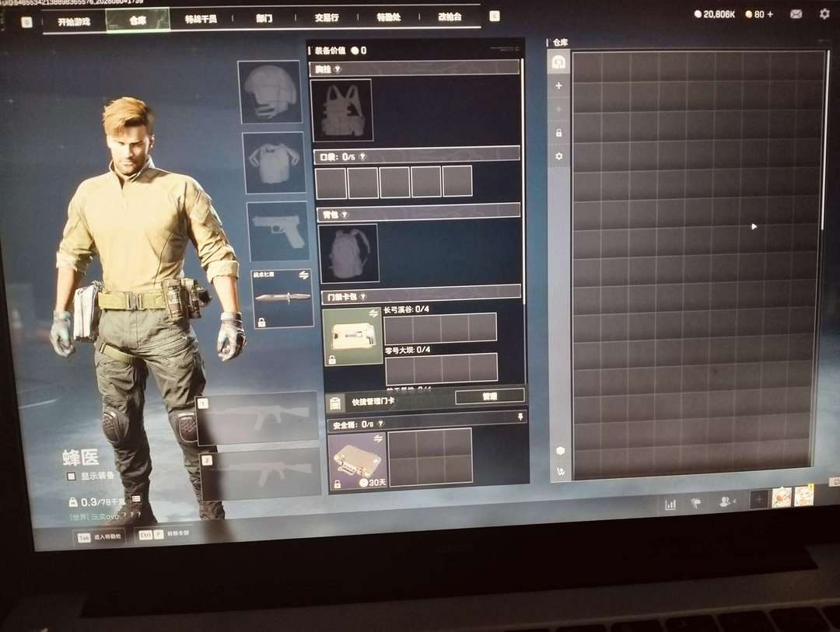Open the 部门 tab
The width and height of the screenshot is (840, 632).
click(264, 18)
